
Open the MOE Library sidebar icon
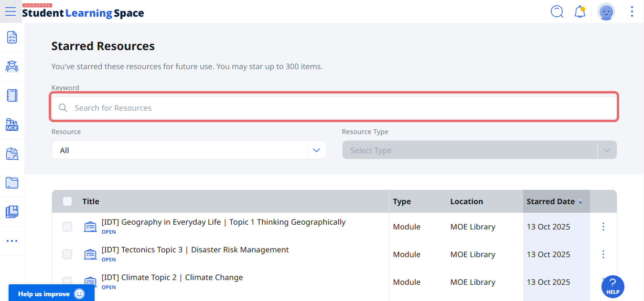[x=12, y=125]
